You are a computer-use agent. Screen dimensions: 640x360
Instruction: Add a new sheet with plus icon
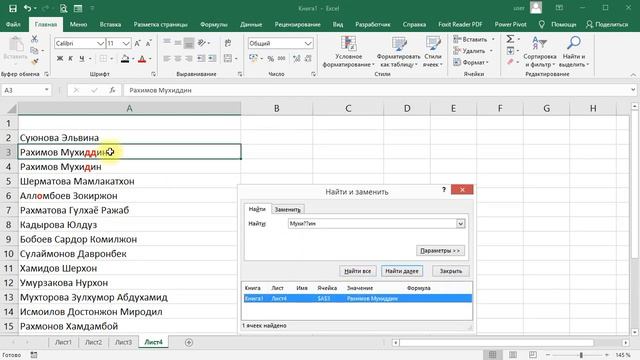click(189, 342)
